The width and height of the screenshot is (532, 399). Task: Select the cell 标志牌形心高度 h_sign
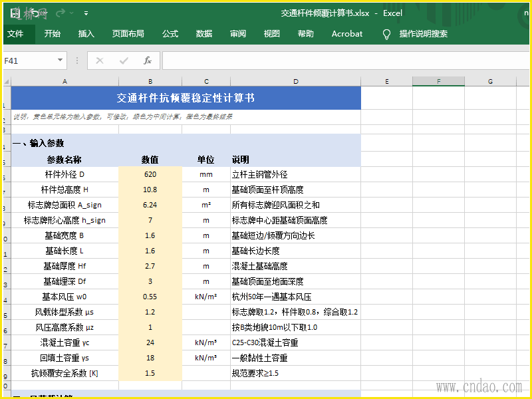65,220
